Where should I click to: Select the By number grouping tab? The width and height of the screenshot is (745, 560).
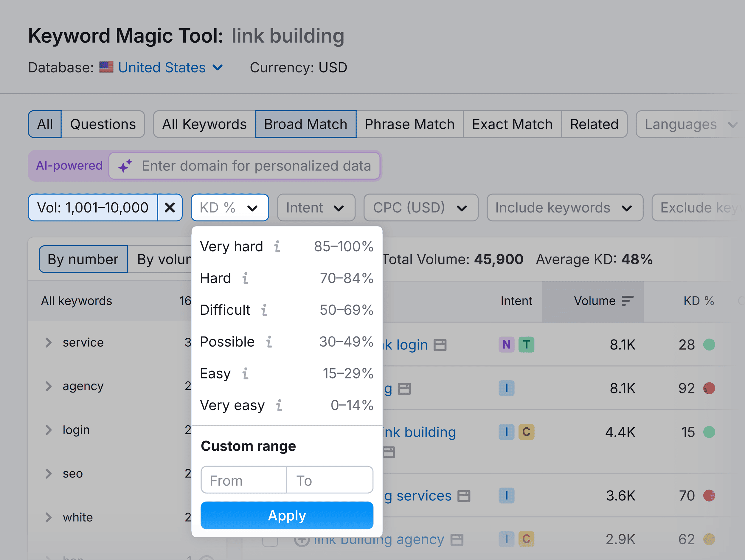click(83, 259)
